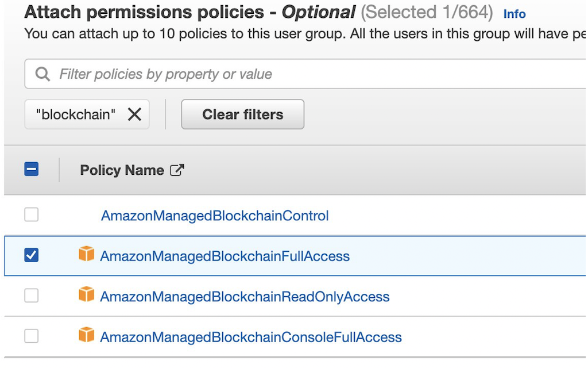Viewport: 588px width, 368px height.
Task: Remove the "blockchain" filter with the X icon
Action: 134,114
